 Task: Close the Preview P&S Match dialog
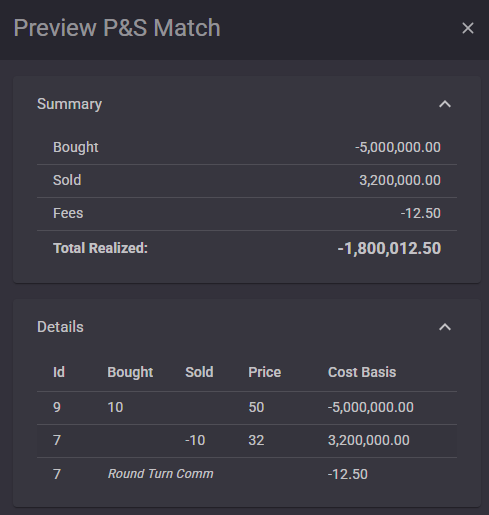tap(468, 28)
